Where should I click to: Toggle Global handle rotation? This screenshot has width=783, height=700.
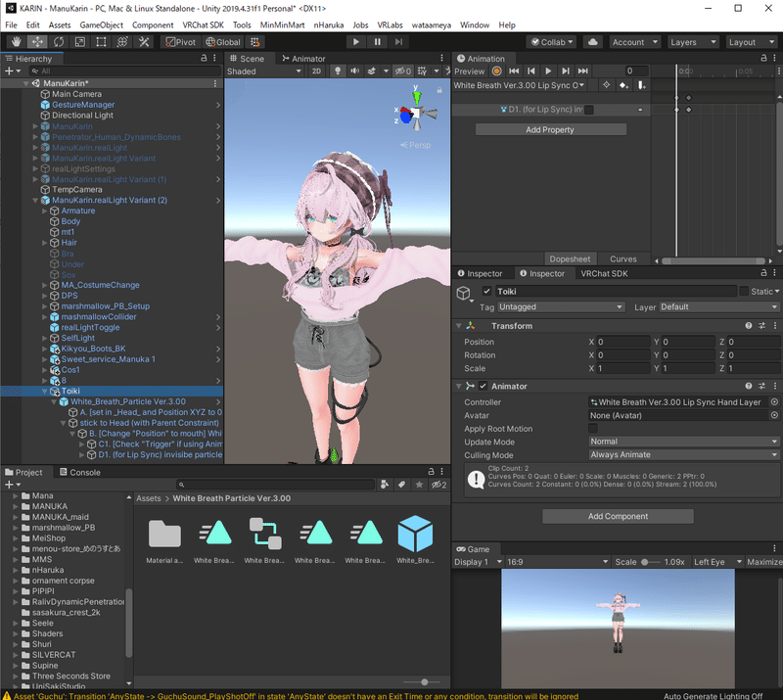pos(223,42)
